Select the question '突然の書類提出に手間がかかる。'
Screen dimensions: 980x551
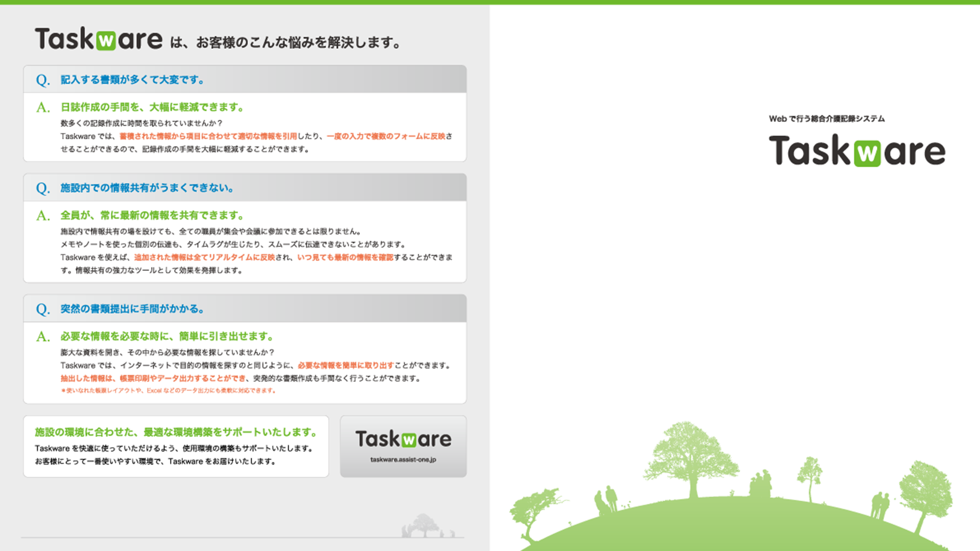tap(132, 309)
